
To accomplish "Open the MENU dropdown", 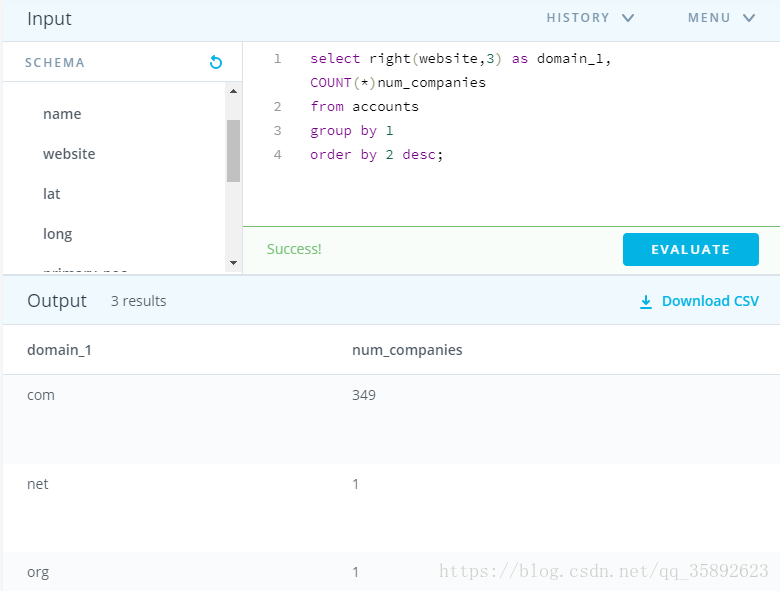I will pyautogui.click(x=721, y=18).
